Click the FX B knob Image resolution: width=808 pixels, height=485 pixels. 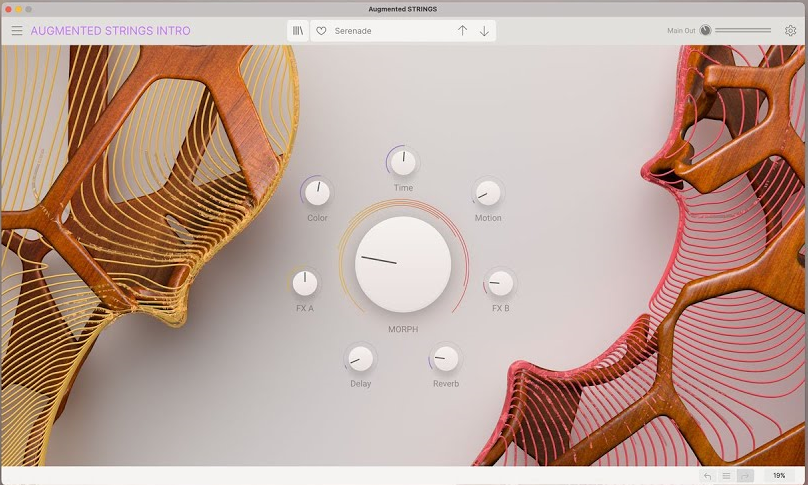[x=500, y=283]
